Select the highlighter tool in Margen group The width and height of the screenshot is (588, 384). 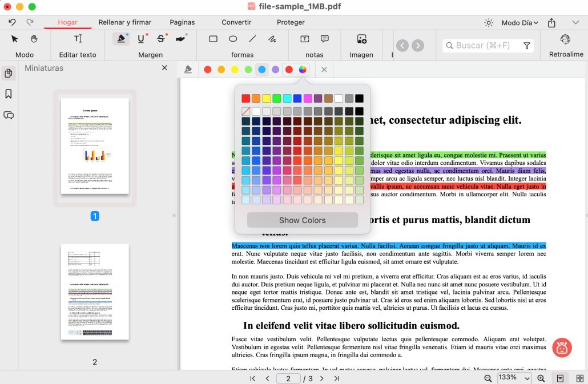120,39
